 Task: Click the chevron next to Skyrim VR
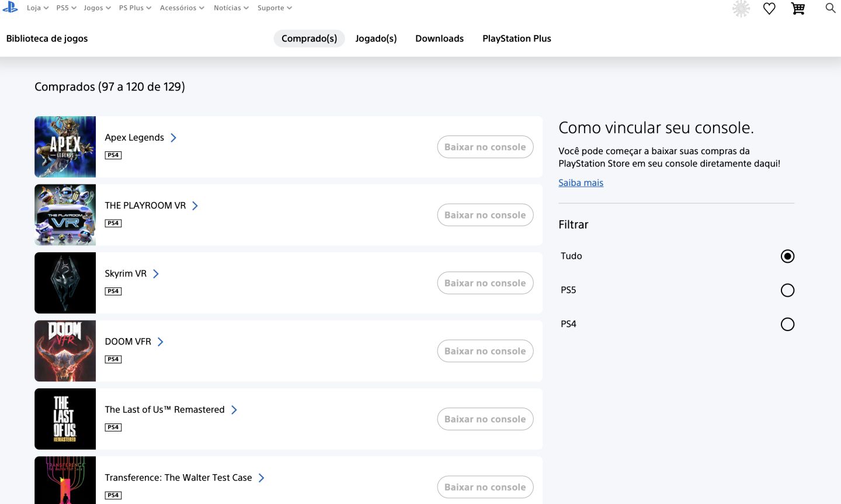(156, 274)
